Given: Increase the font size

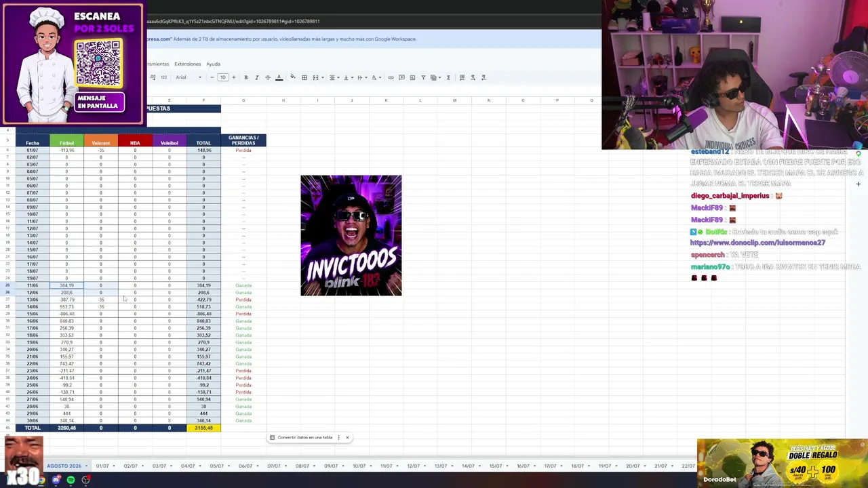Looking at the screenshot, I should pyautogui.click(x=234, y=77).
